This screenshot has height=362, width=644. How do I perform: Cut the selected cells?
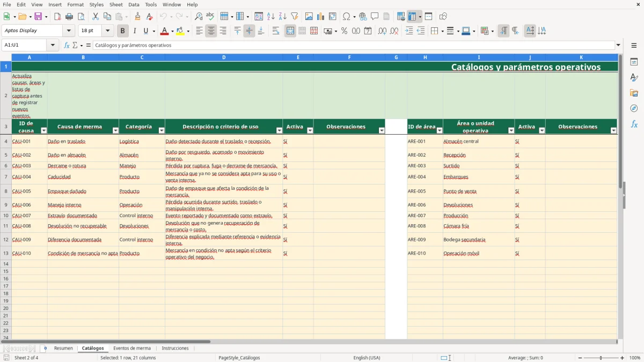[x=95, y=17]
